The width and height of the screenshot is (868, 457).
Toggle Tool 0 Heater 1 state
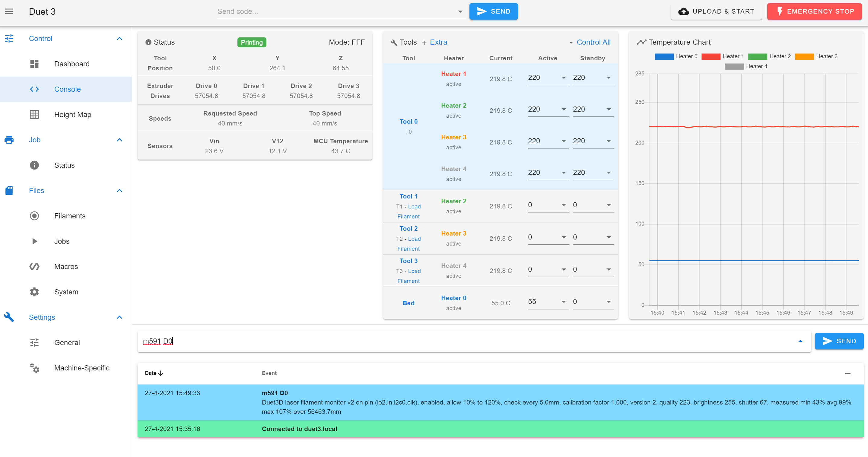pyautogui.click(x=453, y=74)
